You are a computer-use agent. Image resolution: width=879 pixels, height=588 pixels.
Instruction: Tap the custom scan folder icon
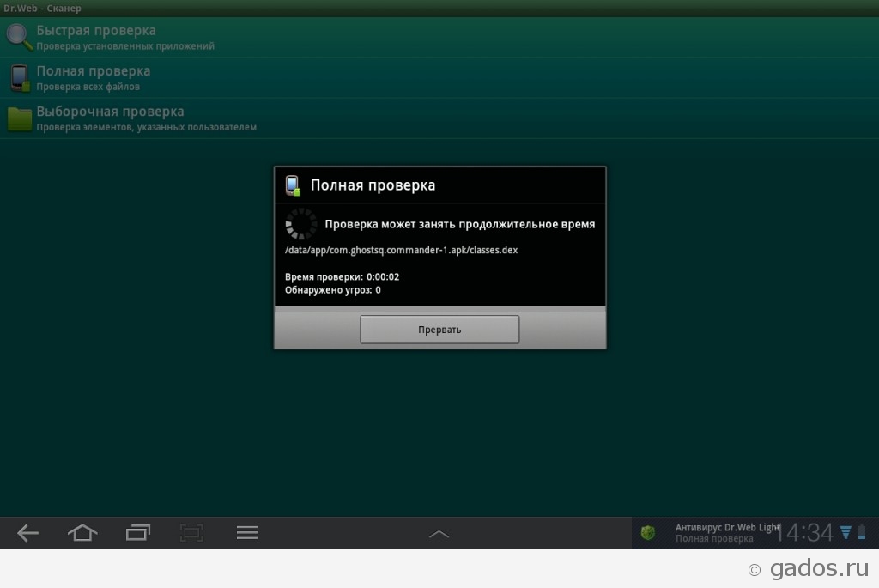click(x=20, y=118)
